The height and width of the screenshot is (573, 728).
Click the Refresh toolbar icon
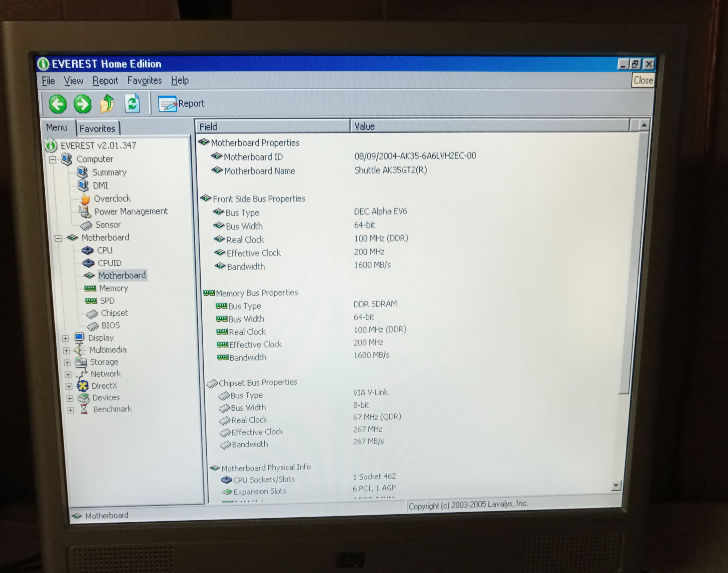click(x=132, y=103)
